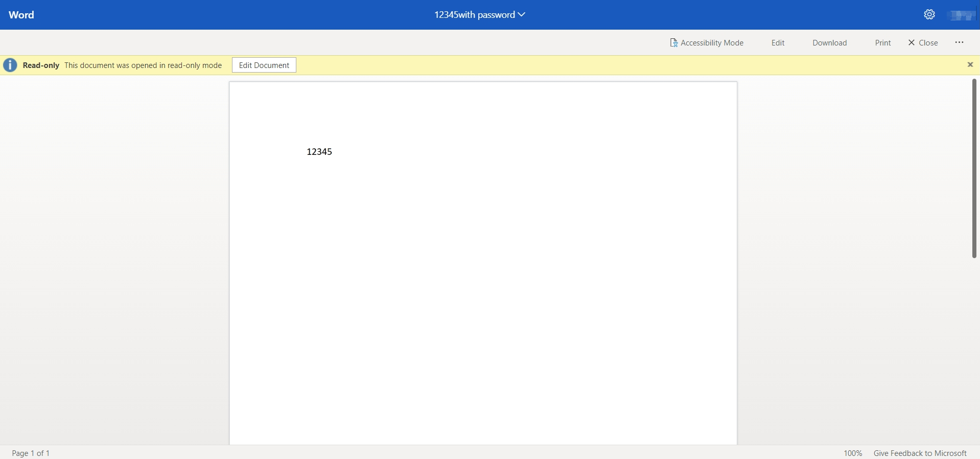Click the Edit menu item
This screenshot has width=980, height=459.
pyautogui.click(x=778, y=43)
